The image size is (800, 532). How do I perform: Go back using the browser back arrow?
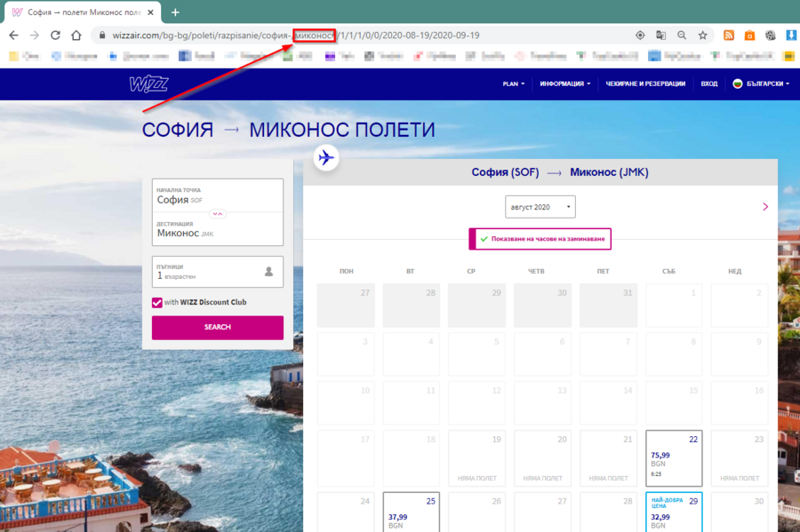(13, 36)
